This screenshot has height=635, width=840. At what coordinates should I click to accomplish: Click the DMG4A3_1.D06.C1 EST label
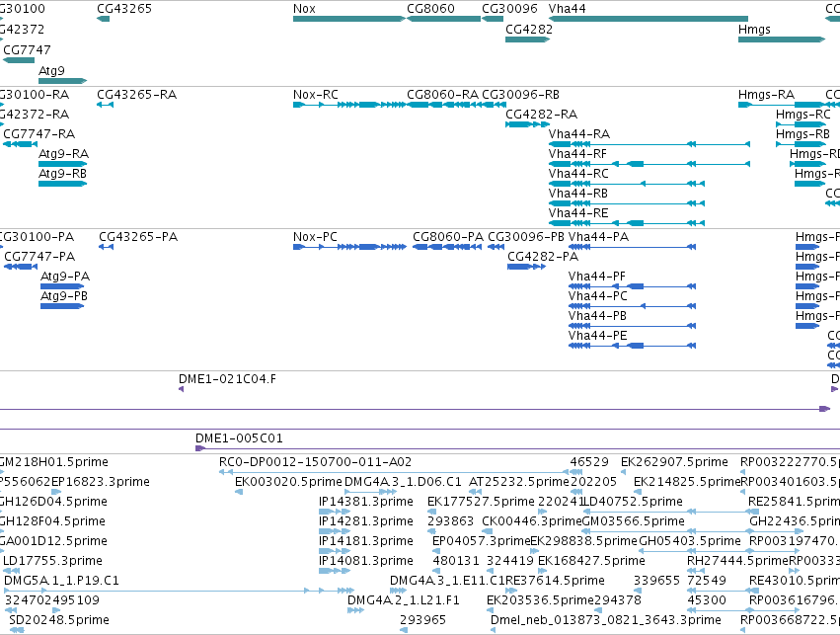point(403,482)
